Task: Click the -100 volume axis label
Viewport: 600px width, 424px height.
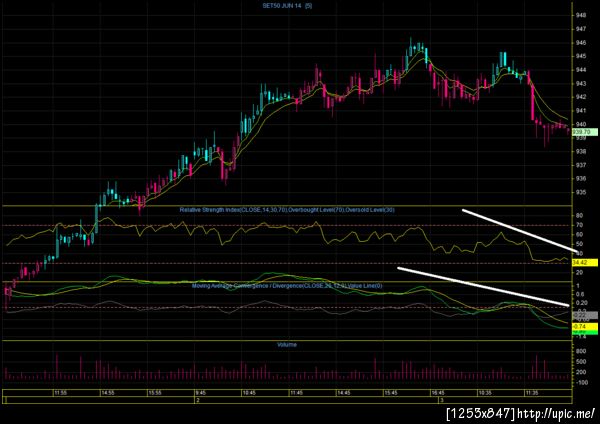Action: coord(581,383)
